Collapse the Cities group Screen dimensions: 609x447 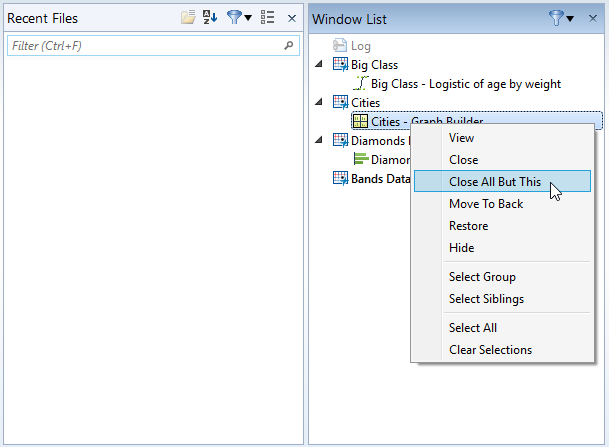(319, 102)
